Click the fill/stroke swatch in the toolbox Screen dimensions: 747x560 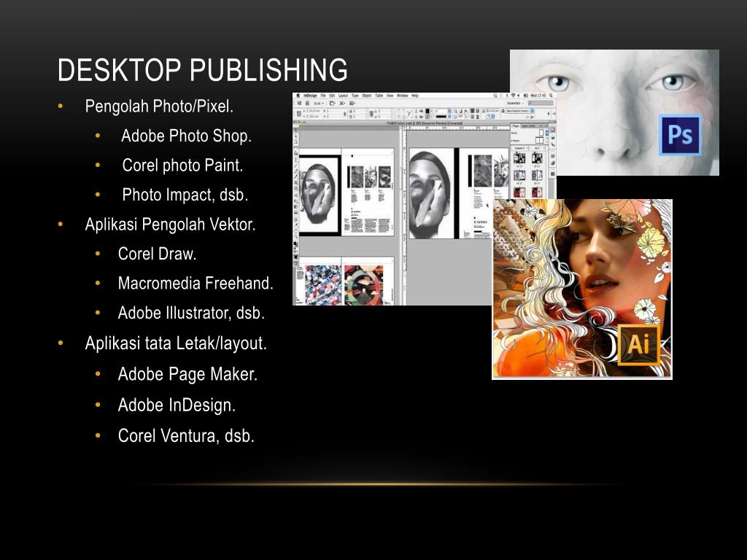(x=296, y=244)
